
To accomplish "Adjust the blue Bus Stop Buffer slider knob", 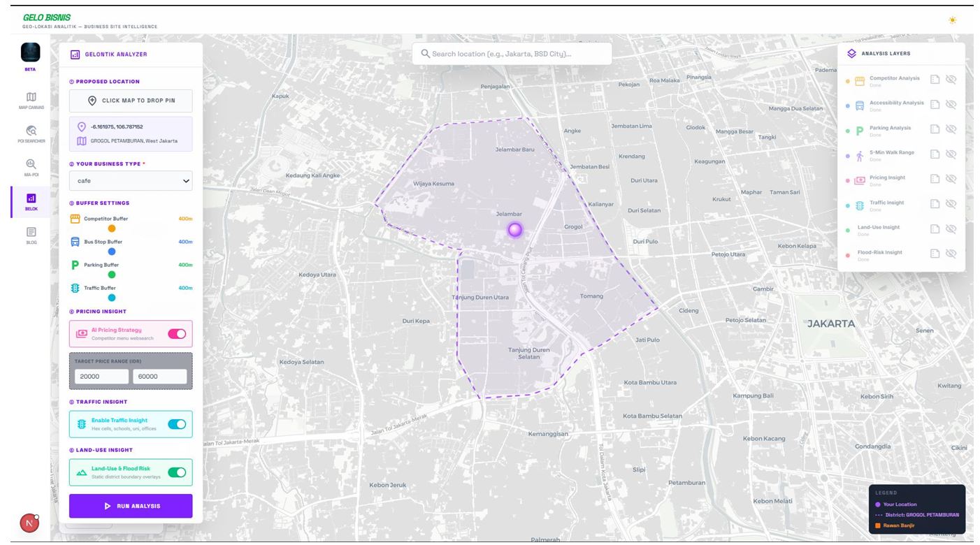I will click(x=112, y=252).
